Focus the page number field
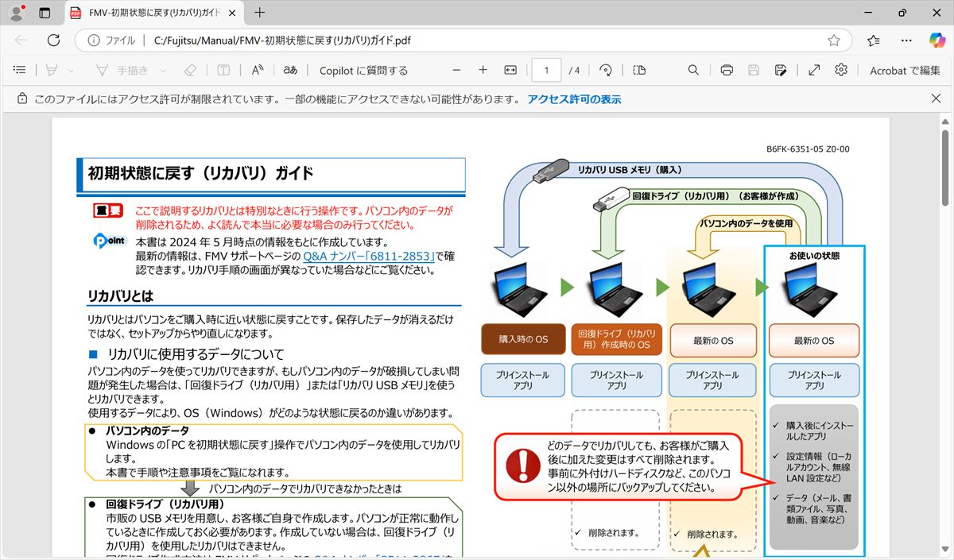The image size is (954, 560). 546,70
